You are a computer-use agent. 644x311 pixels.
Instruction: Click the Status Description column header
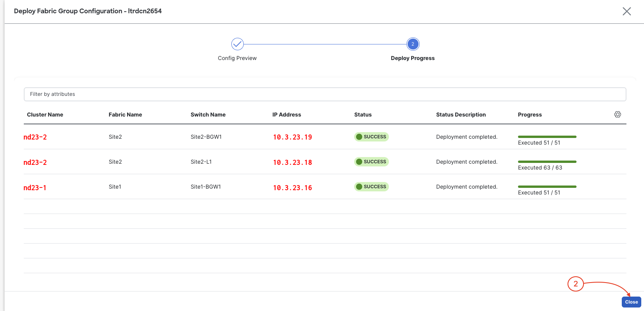coord(461,115)
